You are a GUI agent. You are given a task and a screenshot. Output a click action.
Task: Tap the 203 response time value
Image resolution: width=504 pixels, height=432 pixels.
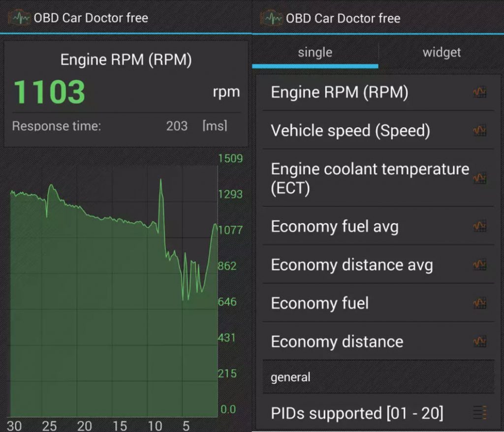tap(177, 126)
